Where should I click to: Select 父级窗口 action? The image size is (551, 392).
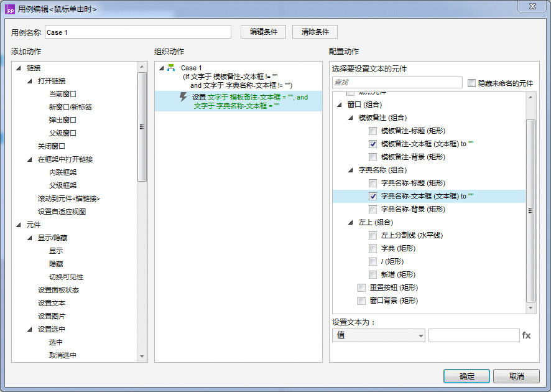pos(63,133)
